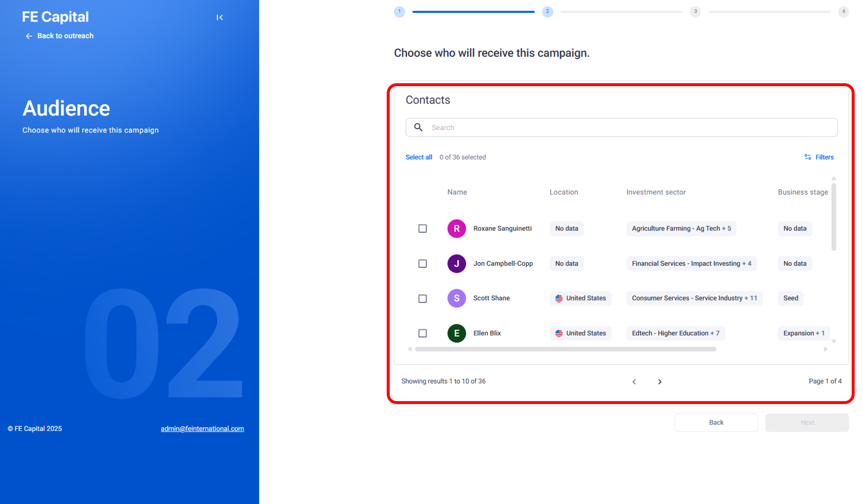The width and height of the screenshot is (863, 504).
Task: Tick the Ellen Blix checkbox
Action: (422, 333)
